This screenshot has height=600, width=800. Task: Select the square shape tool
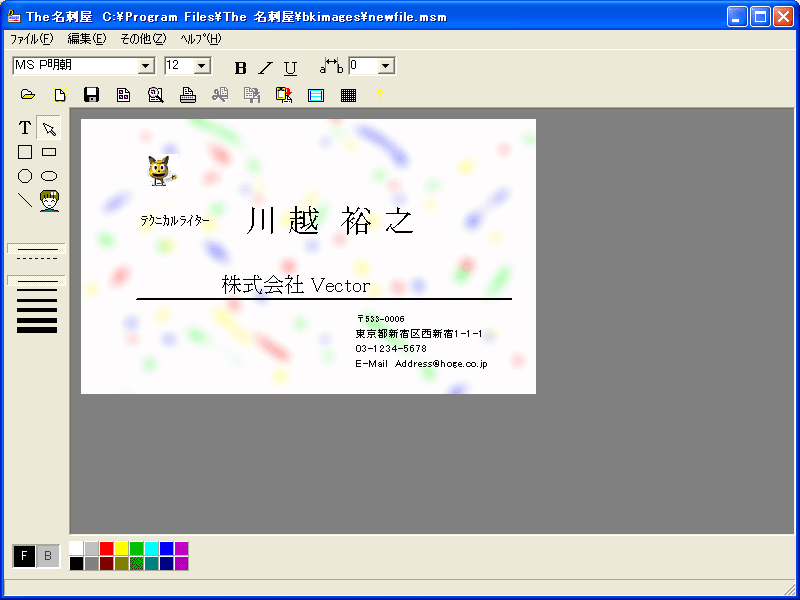pos(24,152)
